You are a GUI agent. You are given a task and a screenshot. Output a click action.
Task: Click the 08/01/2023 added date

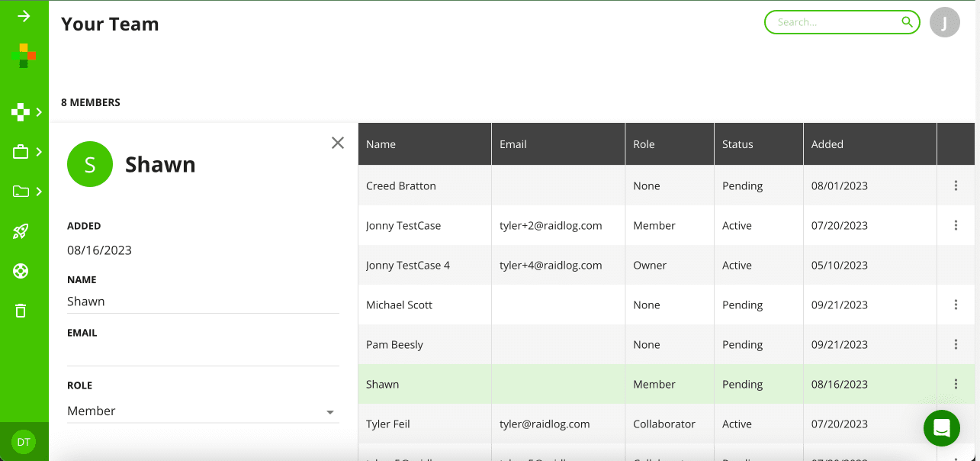coord(840,185)
